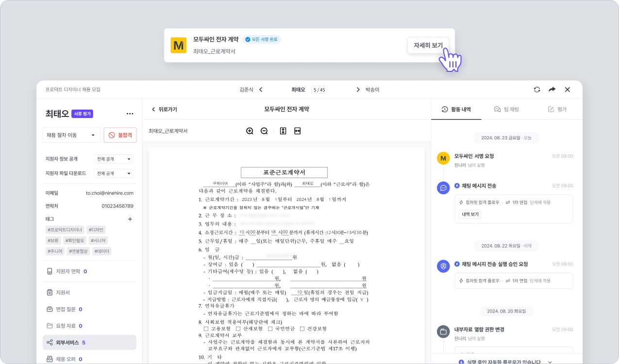This screenshot has width=619, height=364.
Task: Close the applicant detail panel
Action: point(567,90)
